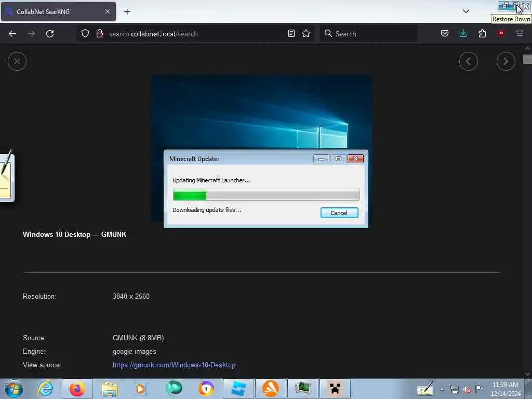The height and width of the screenshot is (399, 532).
Task: Open Firefox hamburger menu
Action: (520, 33)
